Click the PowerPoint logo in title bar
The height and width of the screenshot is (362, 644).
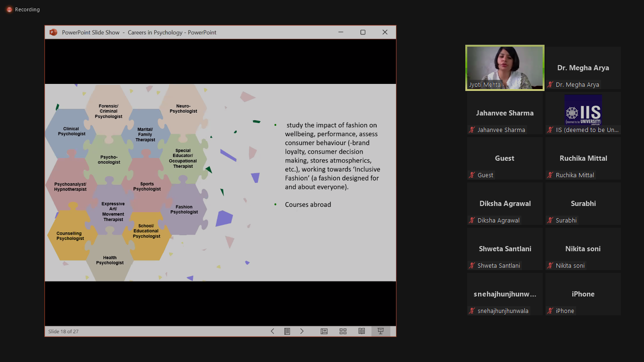tap(53, 33)
